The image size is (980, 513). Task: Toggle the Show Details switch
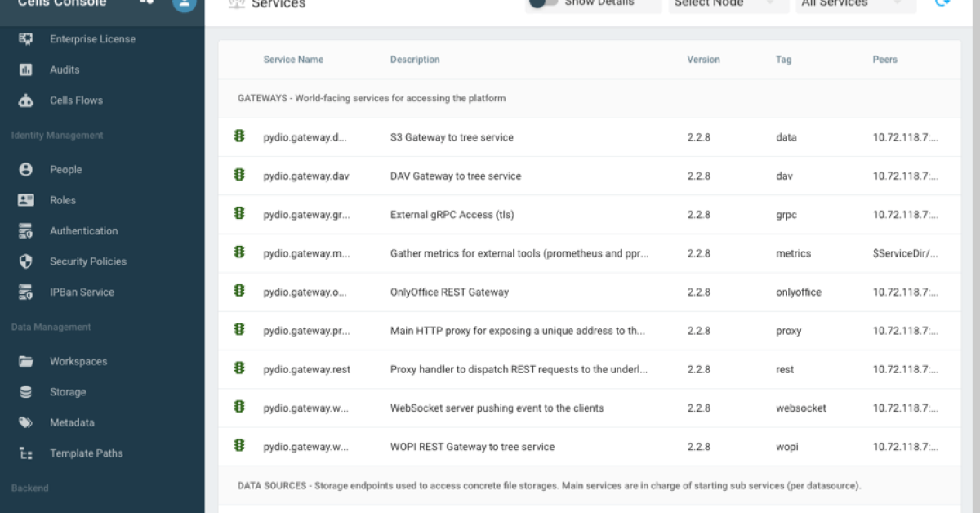(x=543, y=3)
